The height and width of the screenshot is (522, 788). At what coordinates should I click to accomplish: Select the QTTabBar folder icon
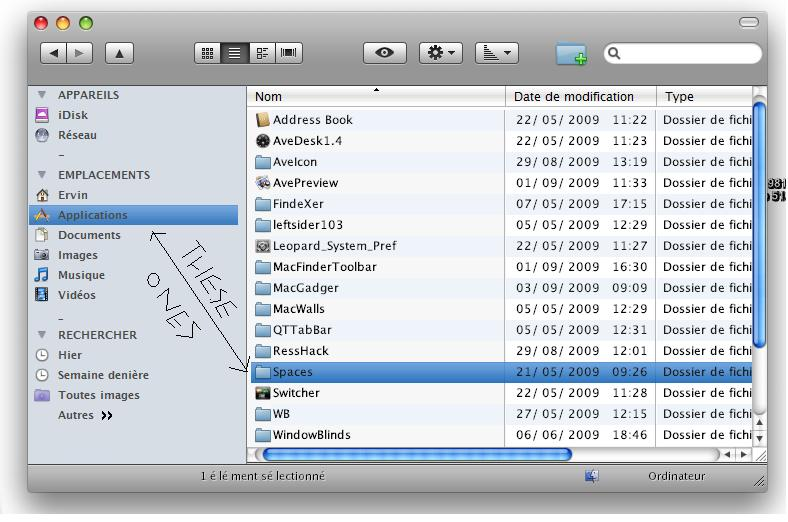pyautogui.click(x=262, y=330)
